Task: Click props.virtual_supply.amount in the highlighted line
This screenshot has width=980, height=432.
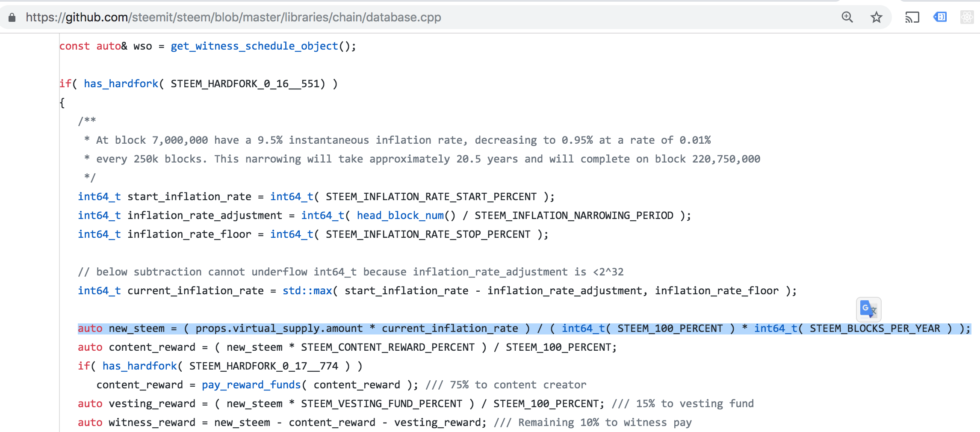Action: pos(279,328)
